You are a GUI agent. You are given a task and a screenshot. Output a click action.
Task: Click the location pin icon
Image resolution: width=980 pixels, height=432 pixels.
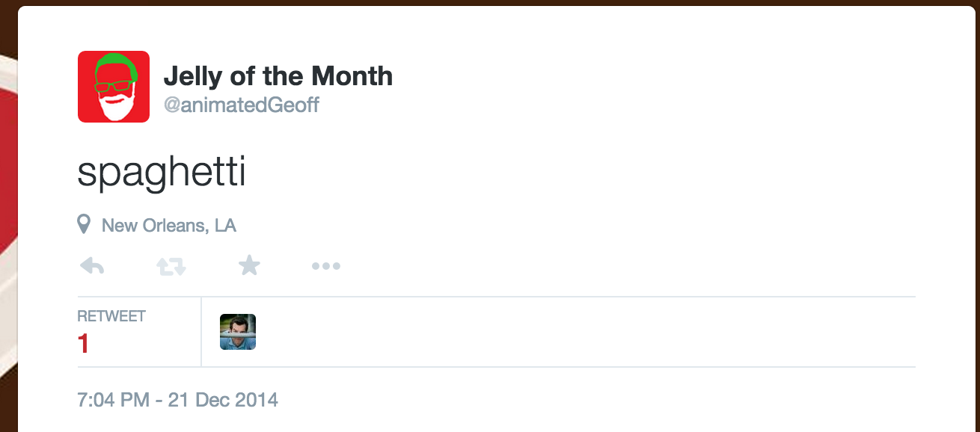85,224
